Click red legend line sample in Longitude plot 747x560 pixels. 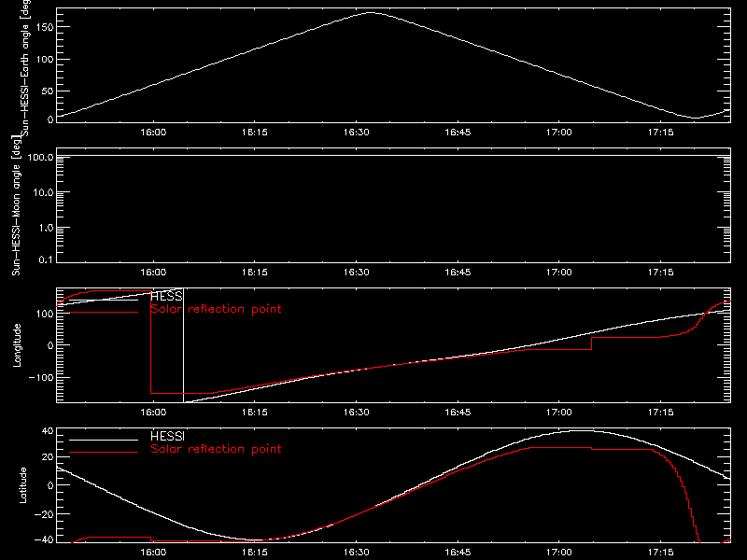point(104,313)
